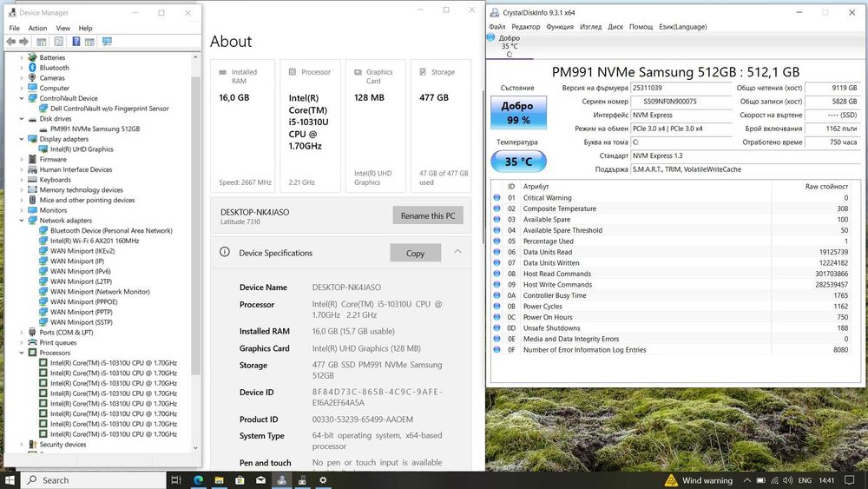Click the volume icon in system tray
The height and width of the screenshot is (489, 868).
point(788,480)
